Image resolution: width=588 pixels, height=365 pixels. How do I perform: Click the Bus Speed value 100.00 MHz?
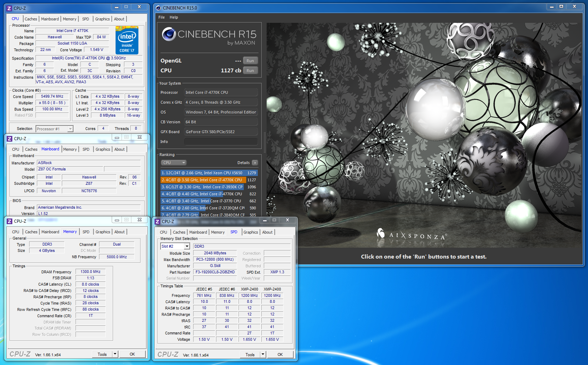coord(52,109)
